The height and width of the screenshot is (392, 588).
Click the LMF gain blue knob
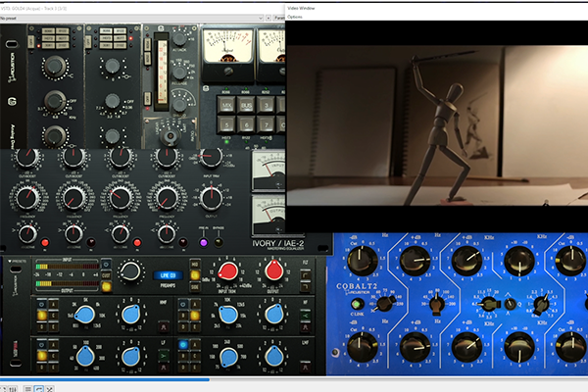point(274,357)
